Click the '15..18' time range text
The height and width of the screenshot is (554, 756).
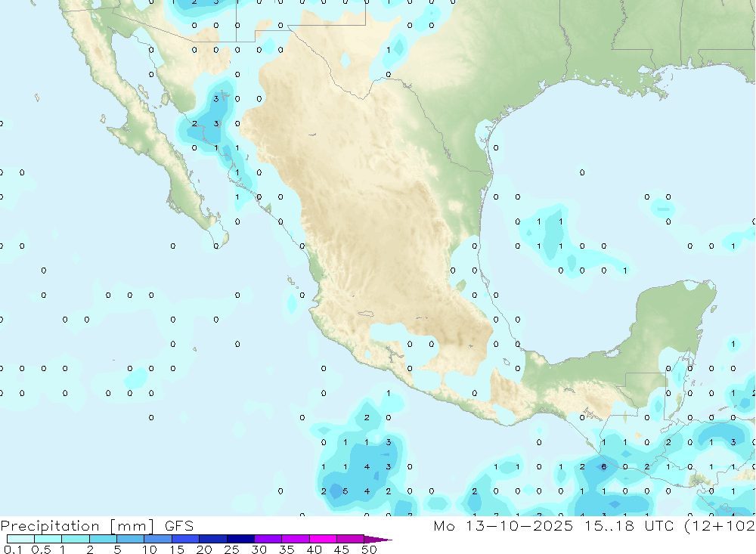609,525
